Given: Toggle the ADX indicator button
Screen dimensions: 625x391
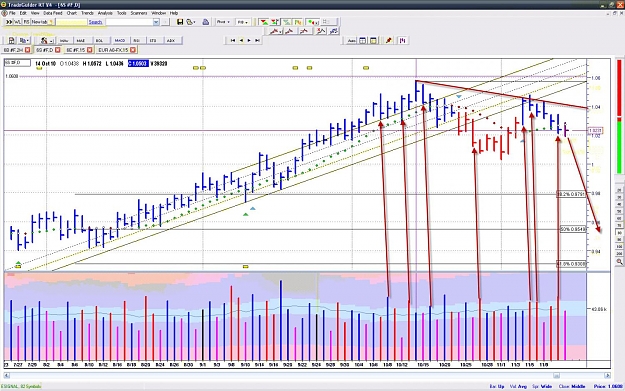Looking at the screenshot, I should click(171, 40).
